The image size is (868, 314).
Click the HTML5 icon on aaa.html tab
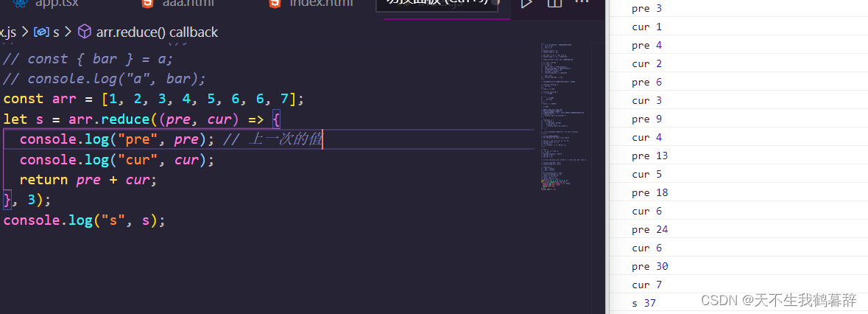[x=147, y=4]
